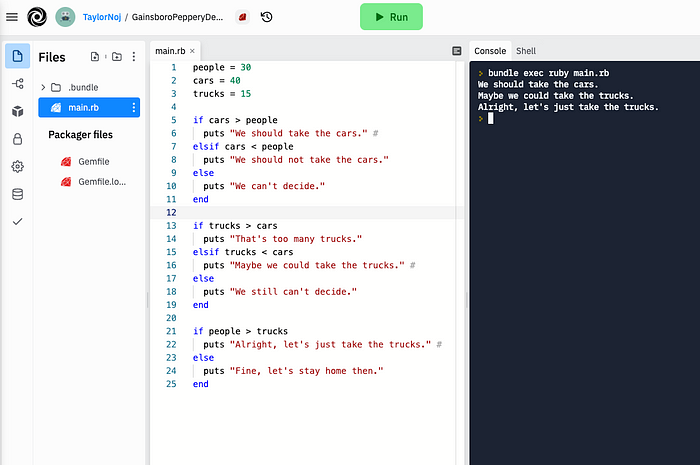
Task: Click console output 'We should take the cars.'
Action: pyautogui.click(x=538, y=84)
